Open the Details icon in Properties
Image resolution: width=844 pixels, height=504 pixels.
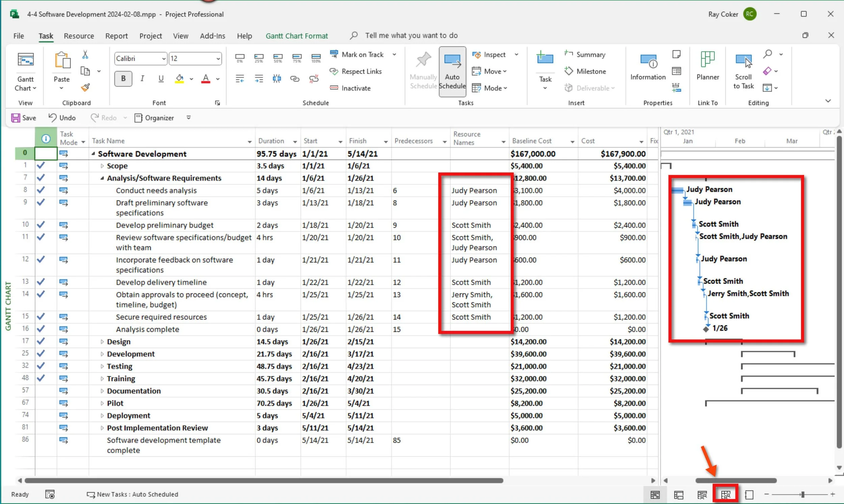tap(676, 71)
